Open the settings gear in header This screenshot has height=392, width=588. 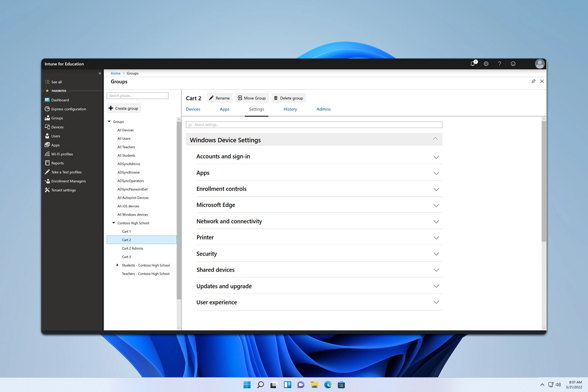point(486,64)
